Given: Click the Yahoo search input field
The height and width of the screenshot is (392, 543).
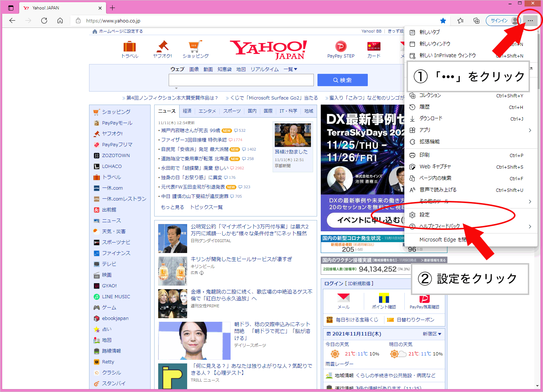Looking at the screenshot, I should click(241, 80).
